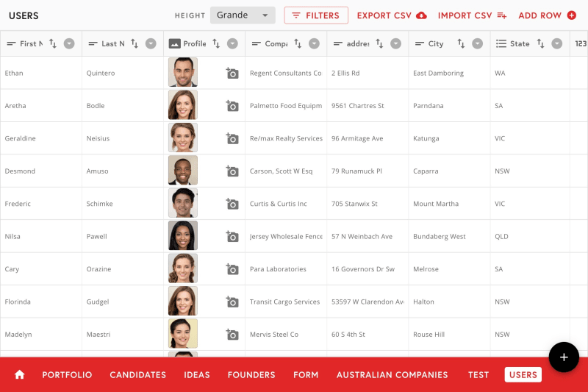This screenshot has height=392, width=588.
Task: Switch to the Australian Companies tab
Action: click(392, 375)
